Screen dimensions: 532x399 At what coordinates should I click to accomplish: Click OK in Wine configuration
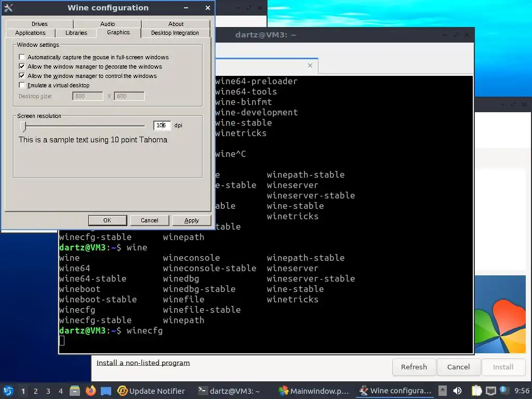[x=108, y=220]
